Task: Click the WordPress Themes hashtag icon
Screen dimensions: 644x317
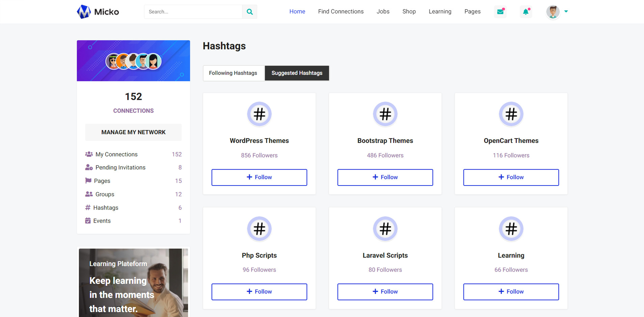Action: coord(259,114)
